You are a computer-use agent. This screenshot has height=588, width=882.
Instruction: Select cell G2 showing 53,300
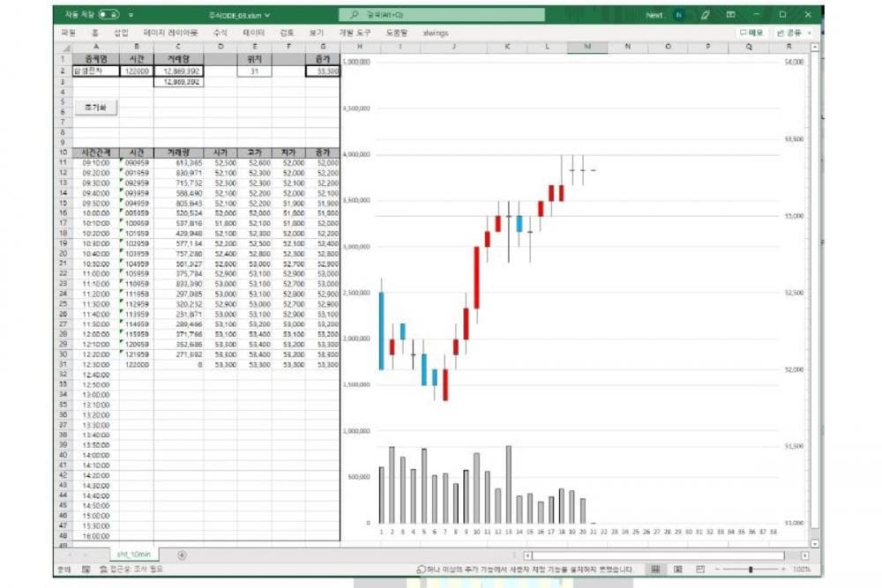(x=323, y=71)
